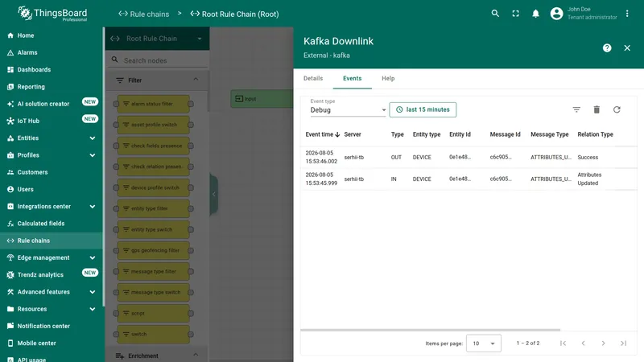Viewport: 644px width, 362px height.
Task: Close the Kafka Downlink panel
Action: coord(627,48)
